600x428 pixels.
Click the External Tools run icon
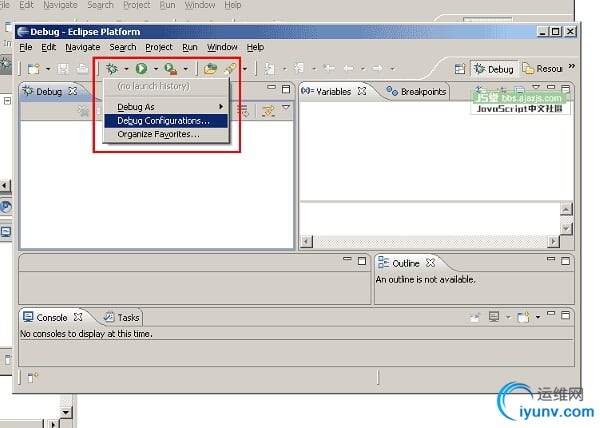pyautogui.click(x=171, y=69)
